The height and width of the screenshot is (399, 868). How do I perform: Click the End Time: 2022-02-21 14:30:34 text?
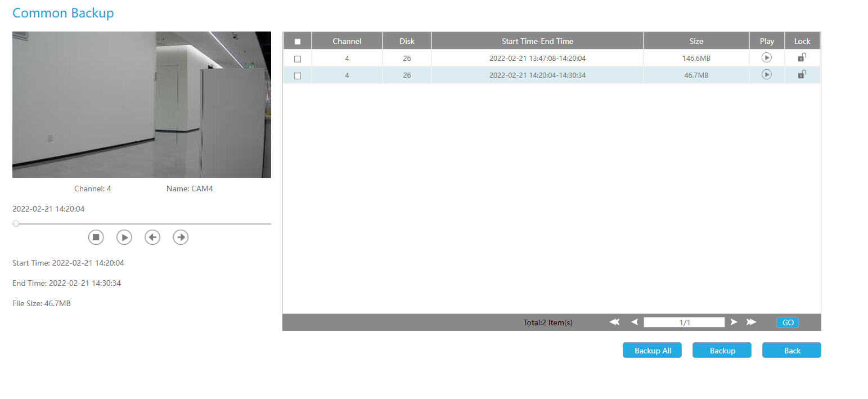(x=66, y=283)
